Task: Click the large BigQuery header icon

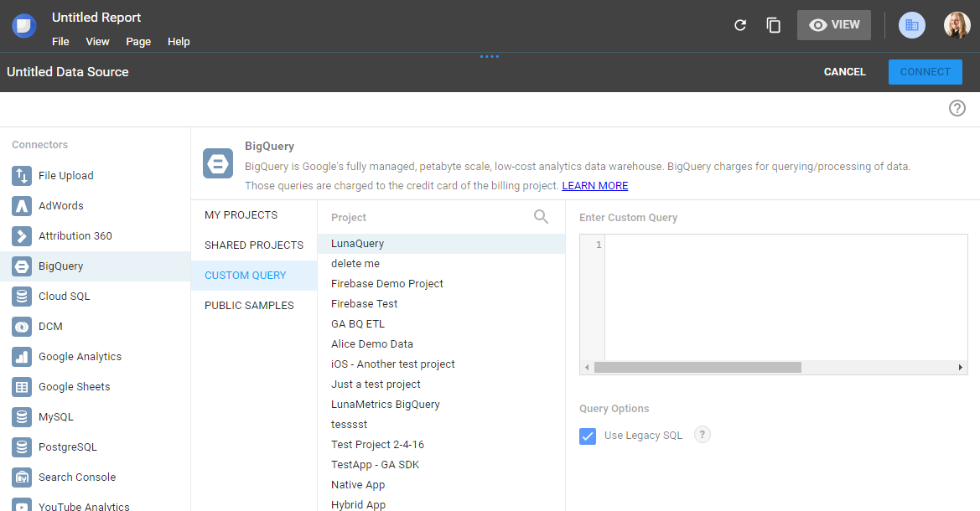Action: (x=218, y=163)
